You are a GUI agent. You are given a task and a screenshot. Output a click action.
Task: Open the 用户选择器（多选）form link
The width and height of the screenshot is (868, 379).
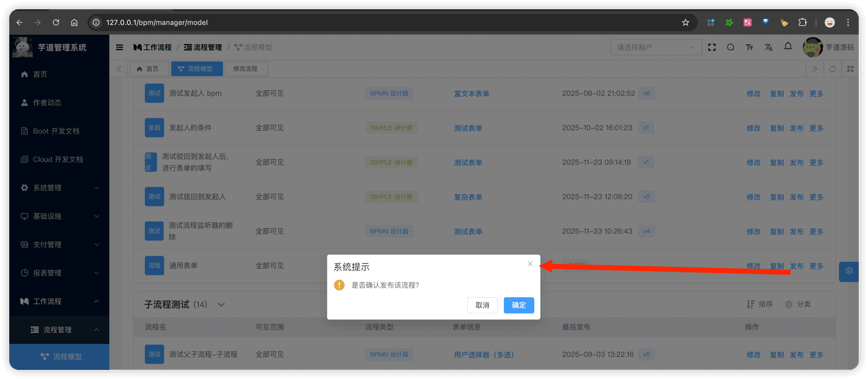pos(484,355)
